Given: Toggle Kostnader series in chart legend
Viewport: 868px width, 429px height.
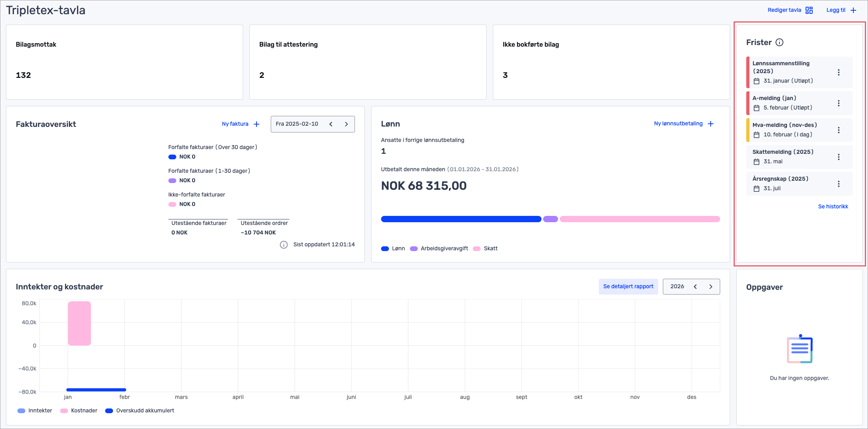Looking at the screenshot, I should [79, 411].
